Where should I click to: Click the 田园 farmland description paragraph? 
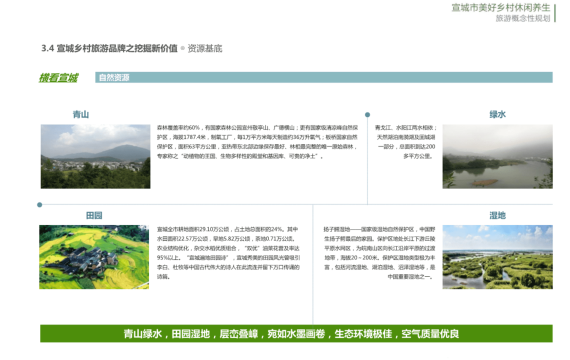228,253
